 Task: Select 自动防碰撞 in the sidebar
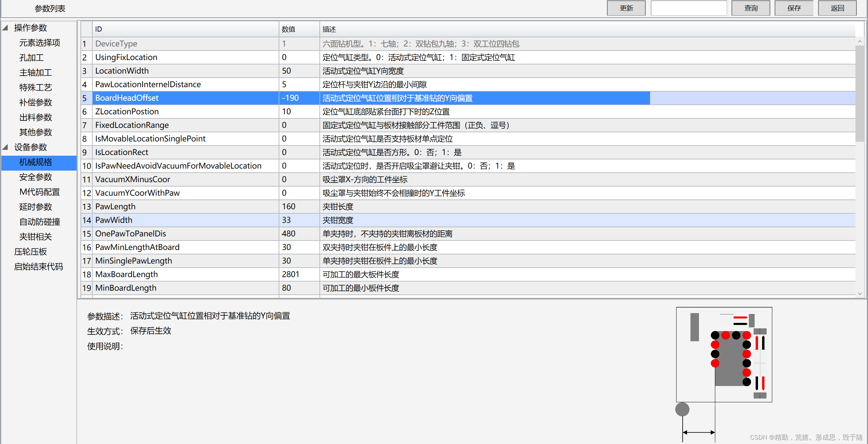pyautogui.click(x=39, y=222)
